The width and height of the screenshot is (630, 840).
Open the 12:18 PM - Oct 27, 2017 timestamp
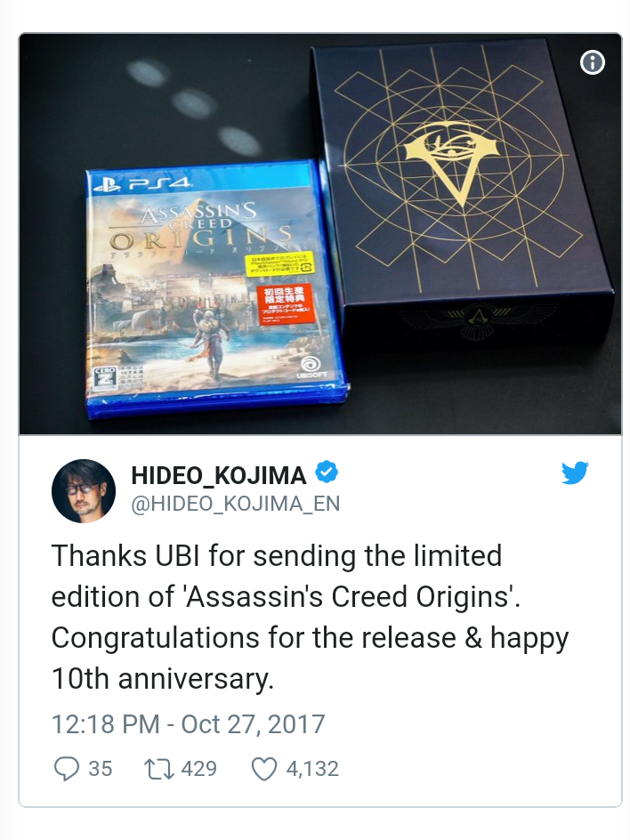[188, 724]
